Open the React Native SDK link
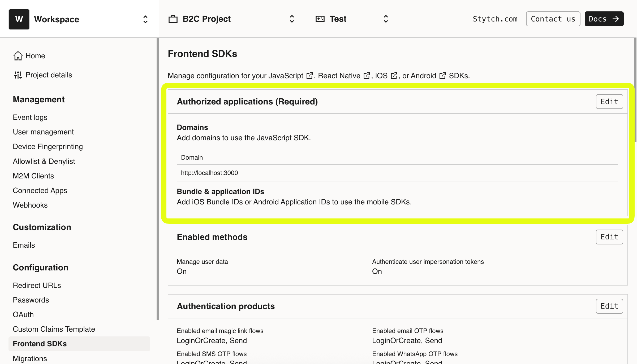 [339, 76]
